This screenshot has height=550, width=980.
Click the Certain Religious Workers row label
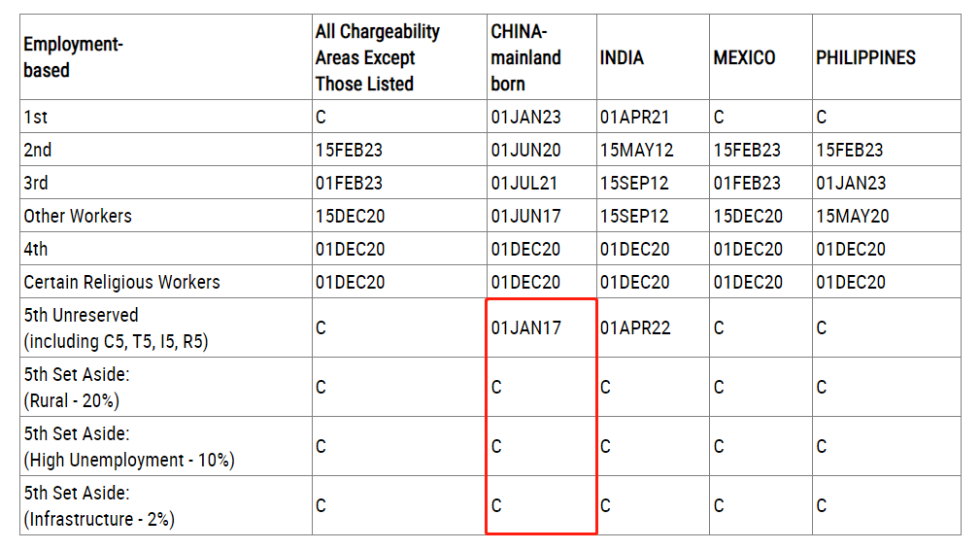click(x=121, y=283)
